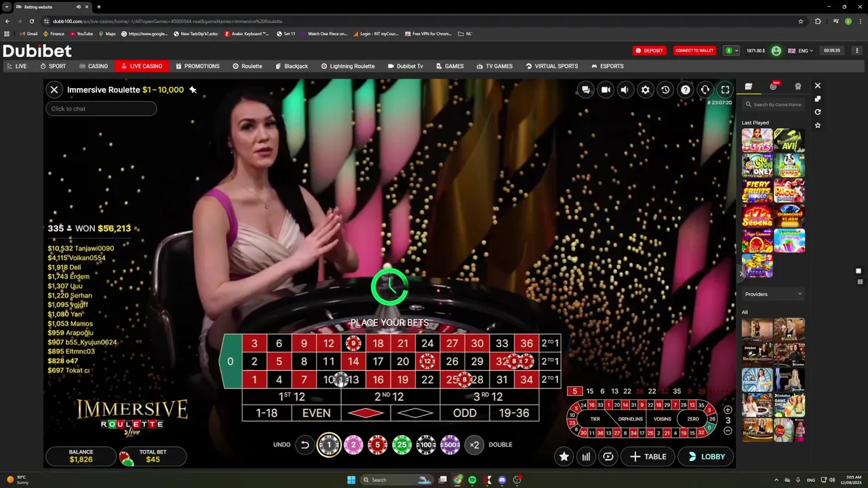The height and width of the screenshot is (488, 868).
Task: Select the ZERO racetrack bet
Action: (693, 419)
